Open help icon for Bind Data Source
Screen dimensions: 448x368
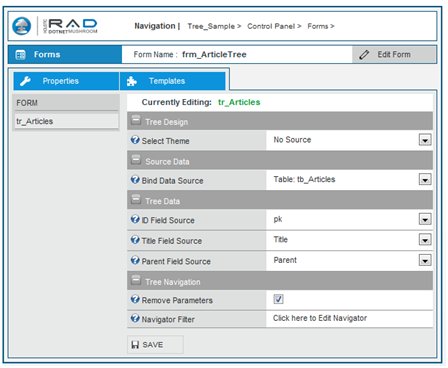135,180
